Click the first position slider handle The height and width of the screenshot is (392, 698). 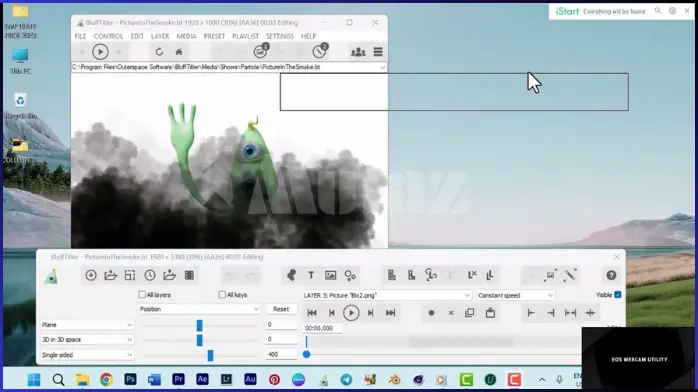point(199,326)
